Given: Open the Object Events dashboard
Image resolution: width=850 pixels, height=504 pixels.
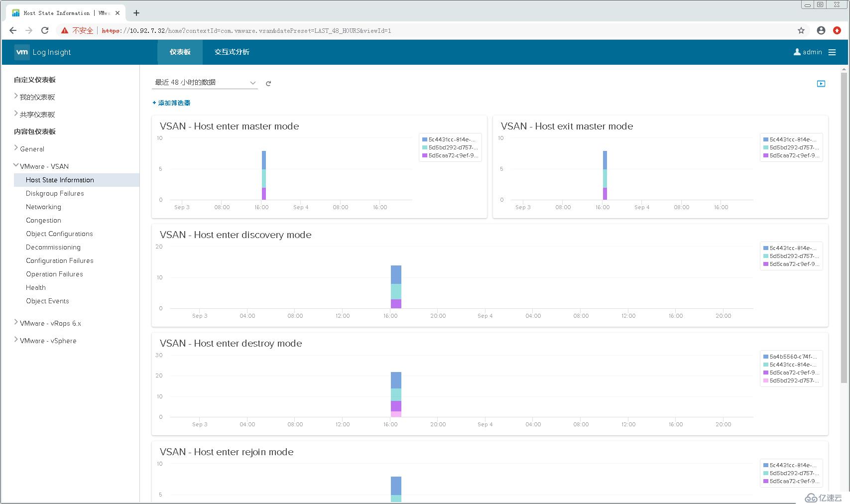Looking at the screenshot, I should tap(47, 301).
